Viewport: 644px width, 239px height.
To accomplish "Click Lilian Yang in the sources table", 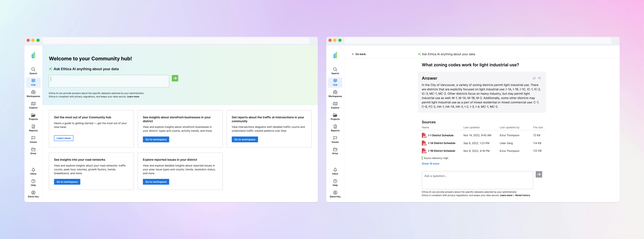I will coord(506,143).
